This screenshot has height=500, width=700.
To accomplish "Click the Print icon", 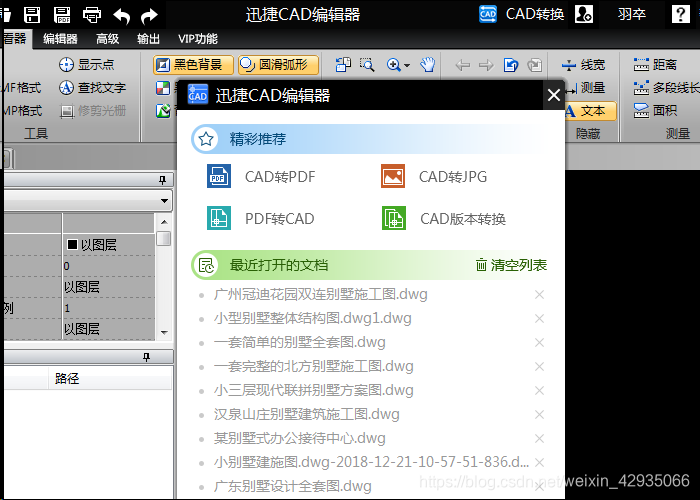I will coord(92,15).
